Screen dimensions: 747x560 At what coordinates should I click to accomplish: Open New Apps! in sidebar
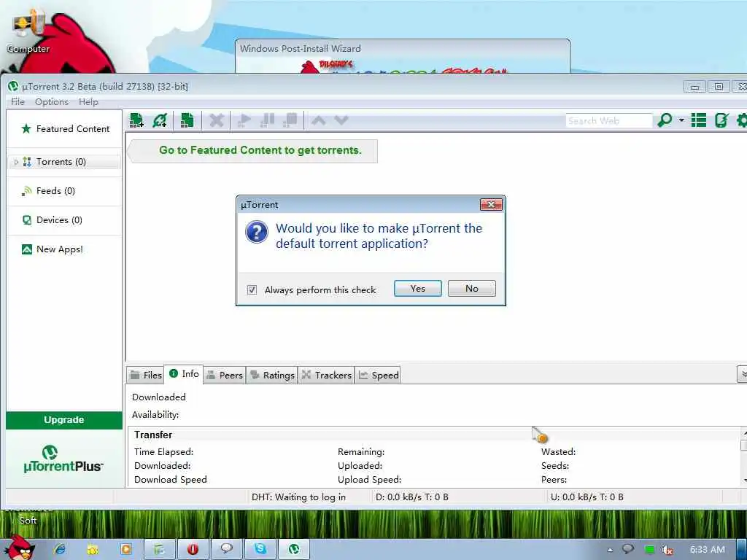64,249
